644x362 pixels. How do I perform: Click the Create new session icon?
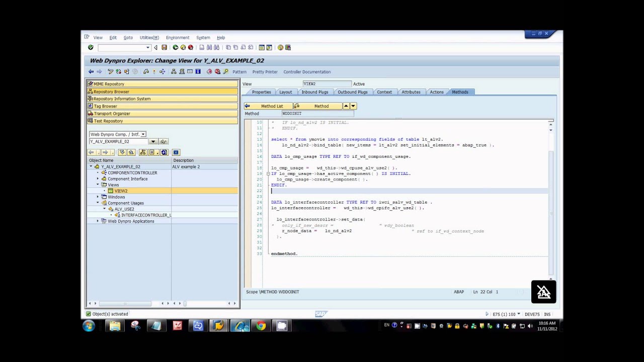click(262, 47)
